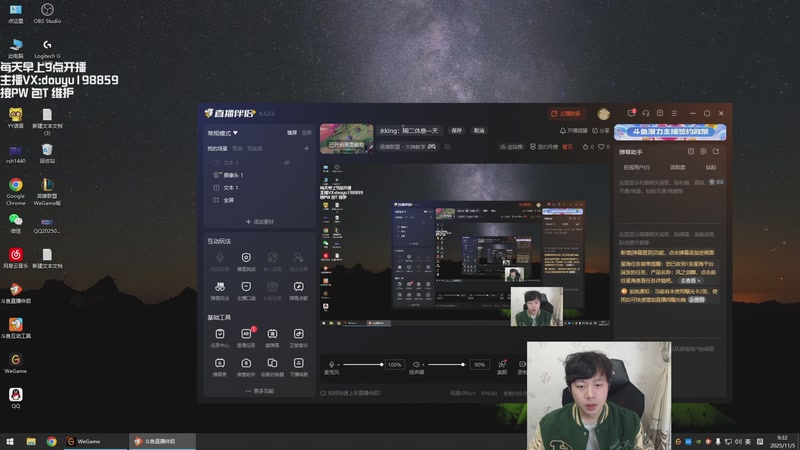The image size is (800, 450).
Task: Open File Explorer from the taskbar
Action: [x=31, y=441]
